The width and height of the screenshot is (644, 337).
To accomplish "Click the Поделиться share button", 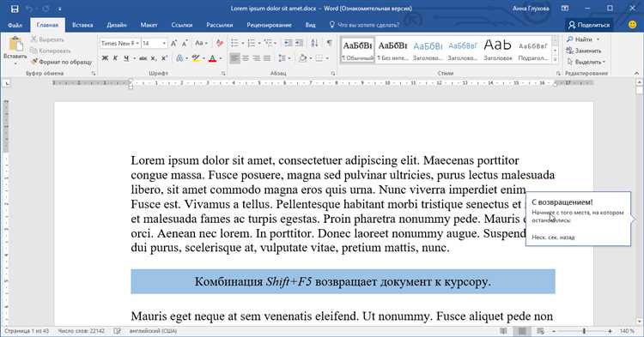I will pyautogui.click(x=589, y=25).
